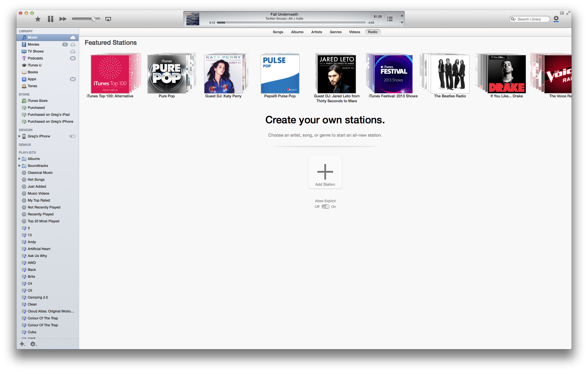Open Books library
Screen dimensions: 588x372
coord(47,72)
